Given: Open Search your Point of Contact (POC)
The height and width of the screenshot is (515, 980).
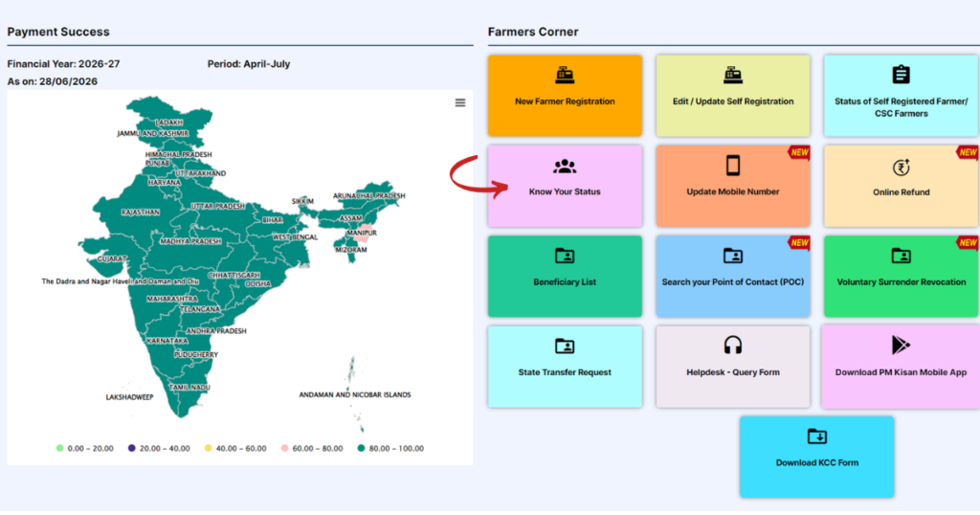Looking at the screenshot, I should pyautogui.click(x=732, y=277).
